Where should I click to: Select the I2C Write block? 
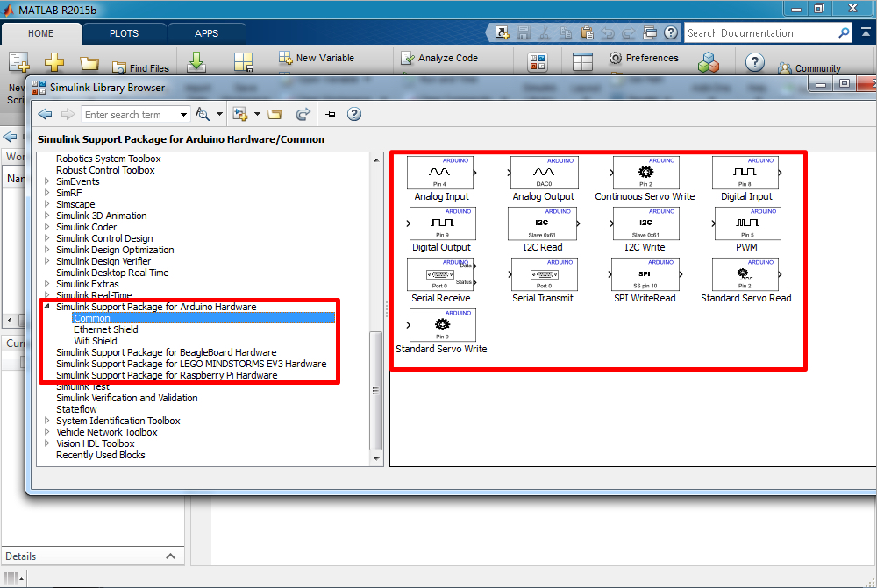point(646,223)
